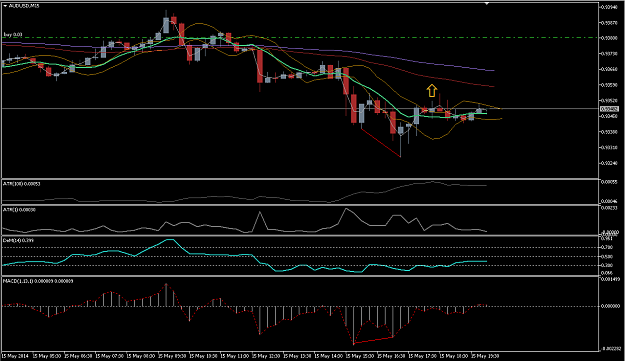This screenshot has width=625, height=361.
Task: Click the current price label on price scale
Action: click(x=609, y=109)
